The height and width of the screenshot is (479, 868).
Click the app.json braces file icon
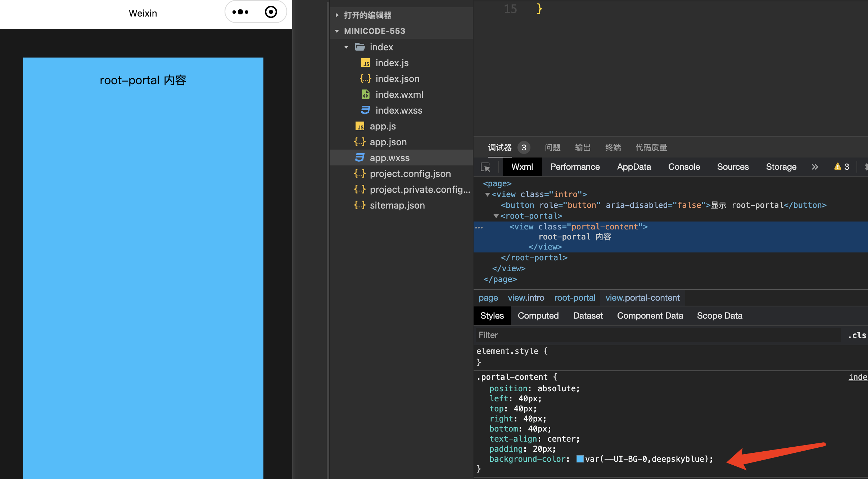360,142
